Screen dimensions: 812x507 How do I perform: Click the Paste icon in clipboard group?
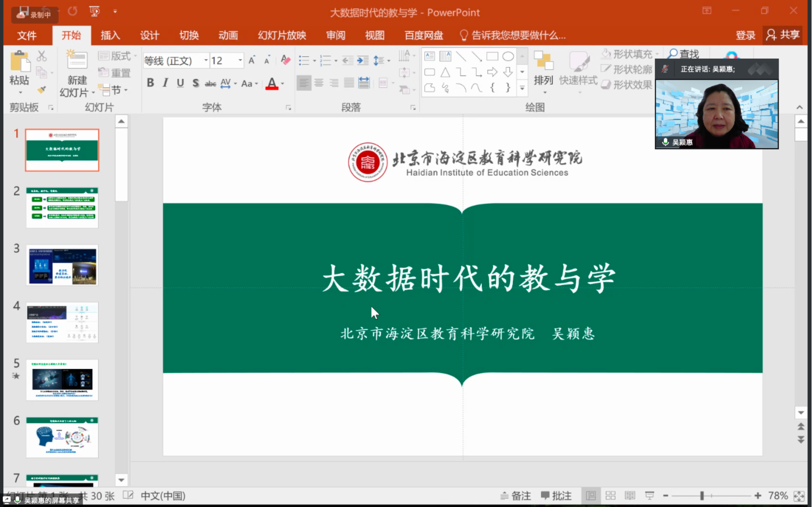point(19,63)
